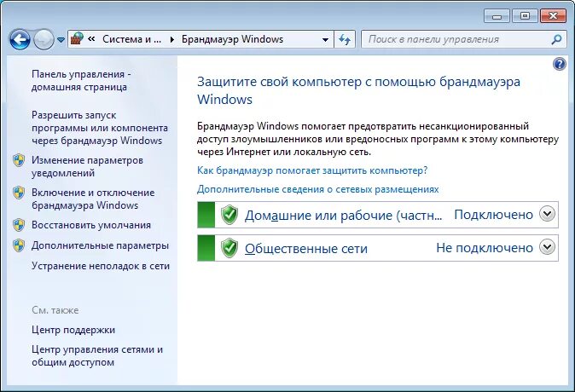Click shield icon beside 'Изменение параметров уведомлений'
This screenshot has height=392, width=575.
tap(19, 160)
